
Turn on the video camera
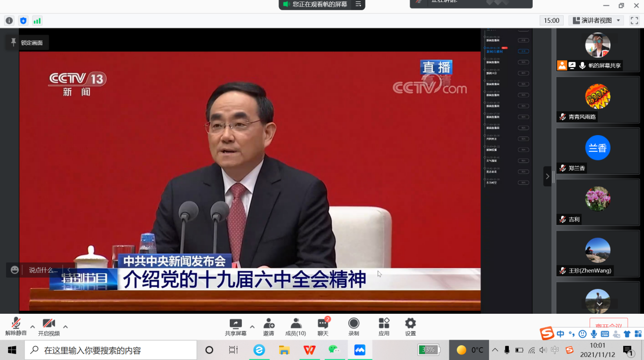tap(49, 326)
